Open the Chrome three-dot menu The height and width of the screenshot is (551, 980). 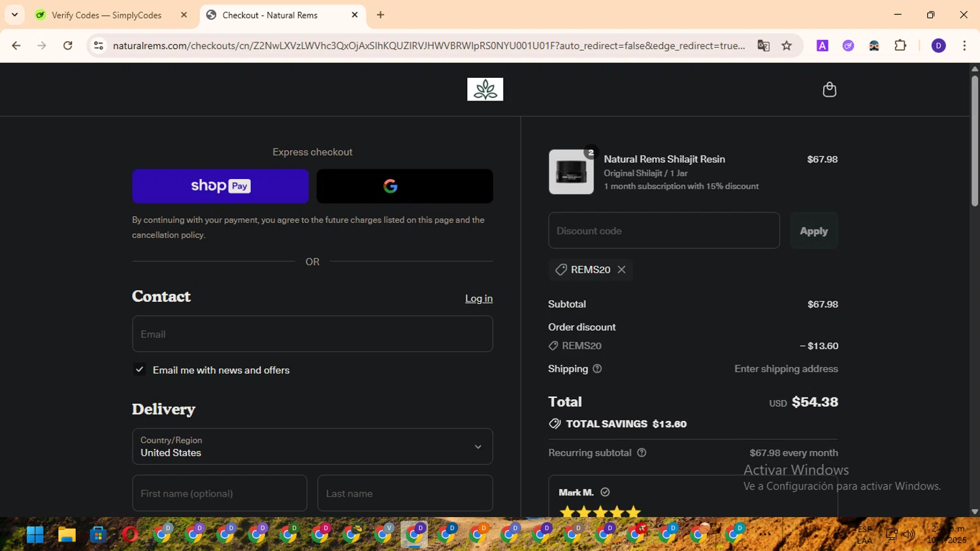(x=964, y=46)
